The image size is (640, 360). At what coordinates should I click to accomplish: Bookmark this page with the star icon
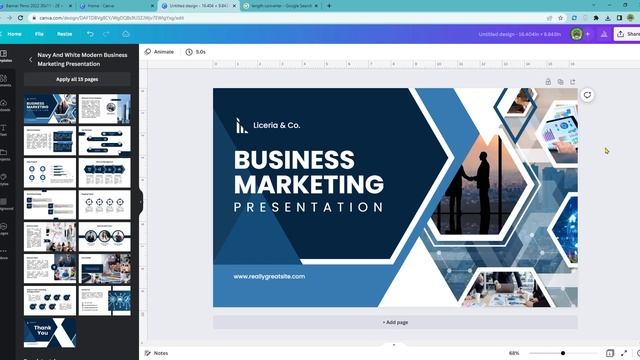click(x=560, y=18)
